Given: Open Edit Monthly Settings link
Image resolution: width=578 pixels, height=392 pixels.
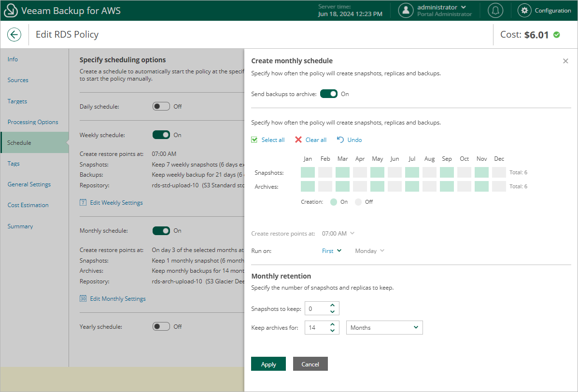Looking at the screenshot, I should (x=118, y=299).
